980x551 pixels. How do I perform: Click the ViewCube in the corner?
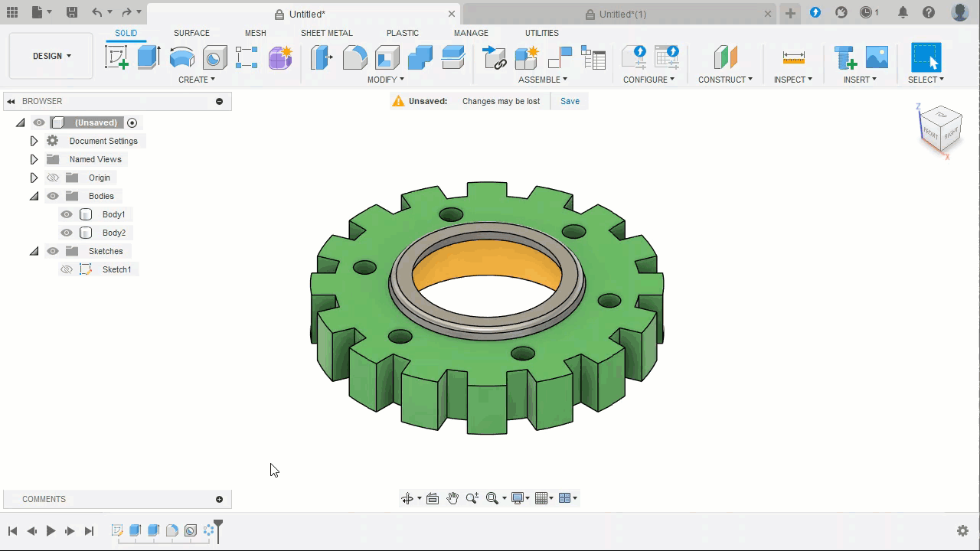[939, 129]
